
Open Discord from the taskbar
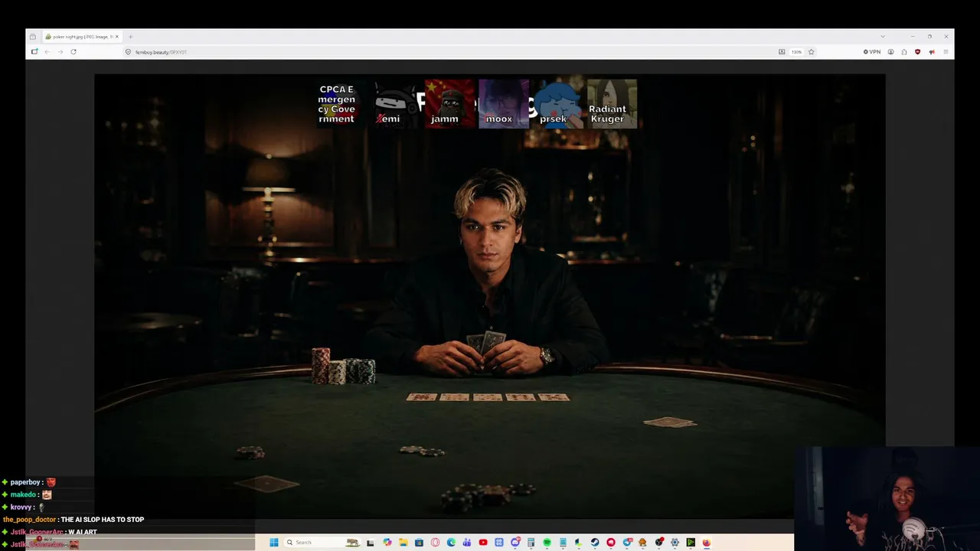(515, 543)
